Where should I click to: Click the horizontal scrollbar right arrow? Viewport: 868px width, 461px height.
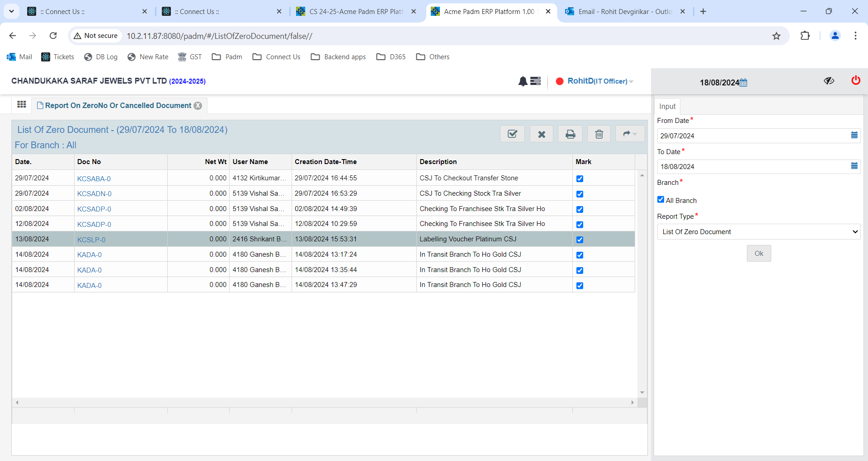(632, 402)
